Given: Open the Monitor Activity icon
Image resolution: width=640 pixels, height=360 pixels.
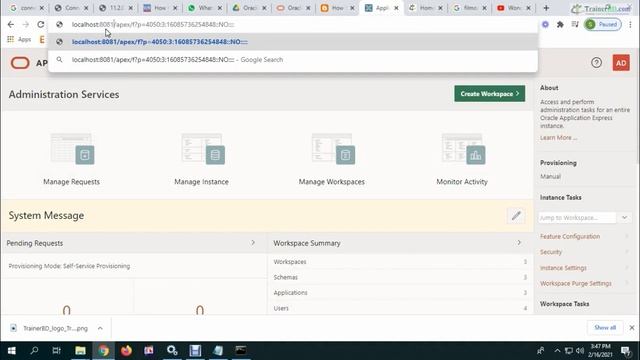Looking at the screenshot, I should [463, 149].
